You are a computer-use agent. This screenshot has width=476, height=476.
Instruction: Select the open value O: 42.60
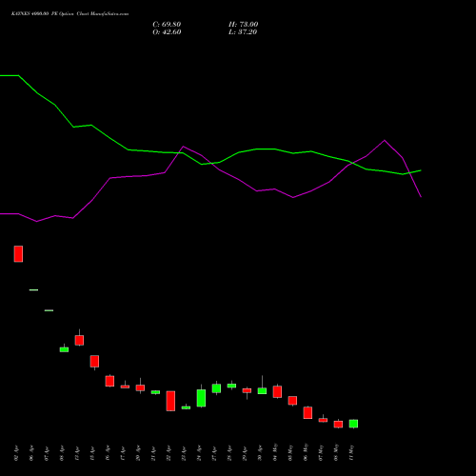coord(167,32)
